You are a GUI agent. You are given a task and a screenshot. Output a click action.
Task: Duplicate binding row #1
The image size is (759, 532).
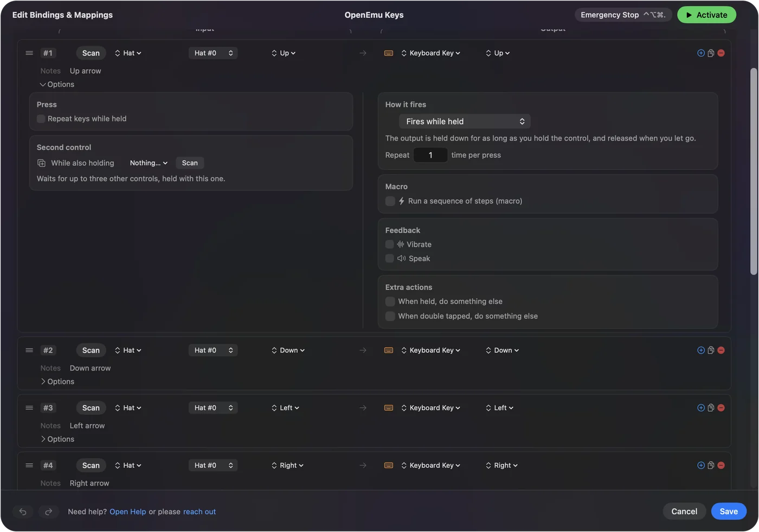point(711,53)
